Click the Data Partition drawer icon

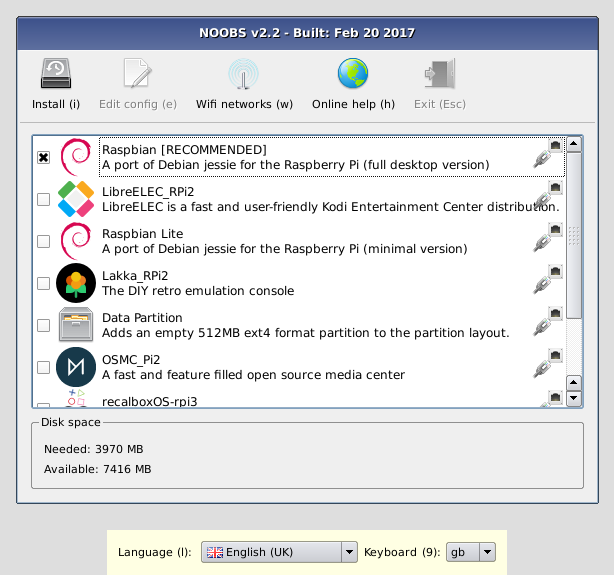(76, 325)
